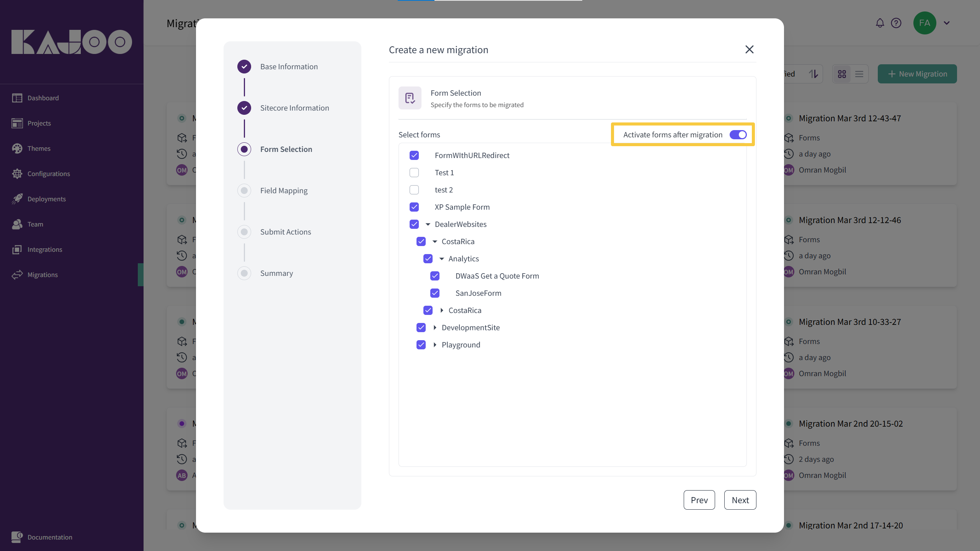Open Integrations in the sidebar menu
This screenshot has height=551, width=980.
click(x=44, y=249)
